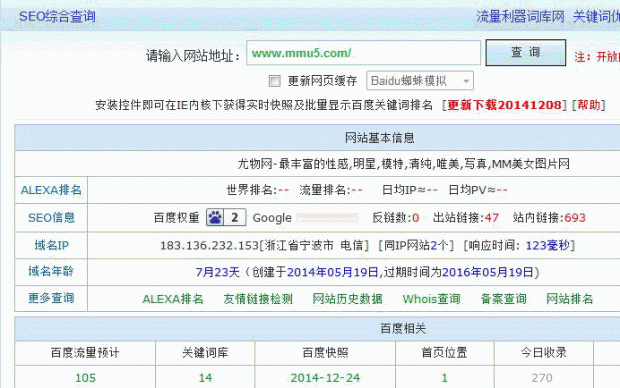Open the ALEXA排名 link in 更多查询 row
620x388 pixels.
coord(173,299)
